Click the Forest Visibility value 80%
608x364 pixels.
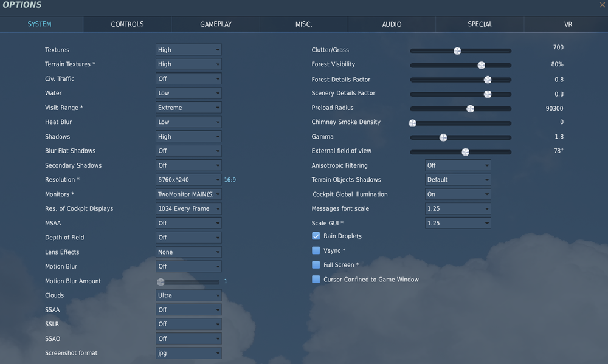[557, 64]
